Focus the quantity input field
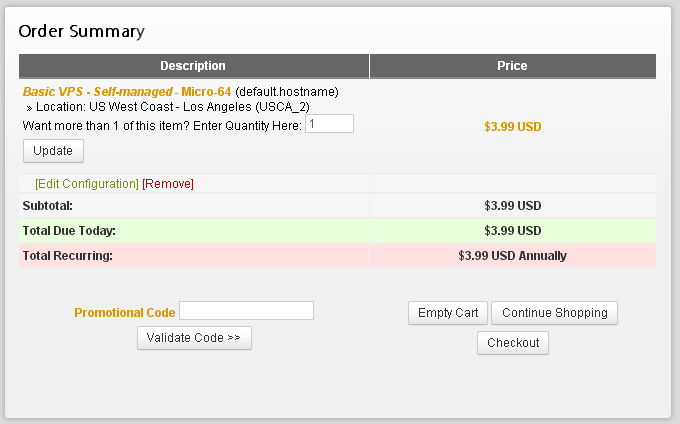680x424 pixels. pos(330,124)
